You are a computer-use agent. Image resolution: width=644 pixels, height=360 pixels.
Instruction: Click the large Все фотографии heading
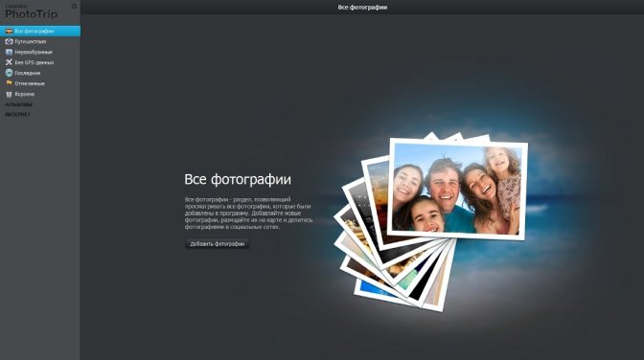(238, 179)
